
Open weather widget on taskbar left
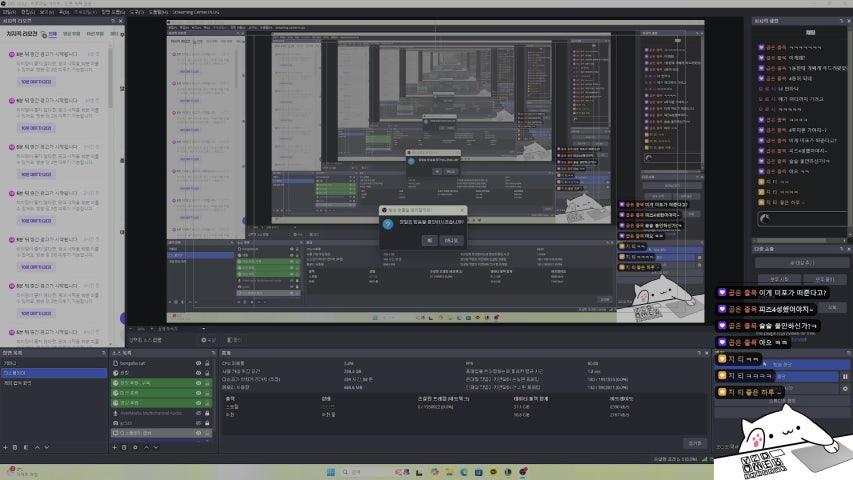click(x=22, y=472)
